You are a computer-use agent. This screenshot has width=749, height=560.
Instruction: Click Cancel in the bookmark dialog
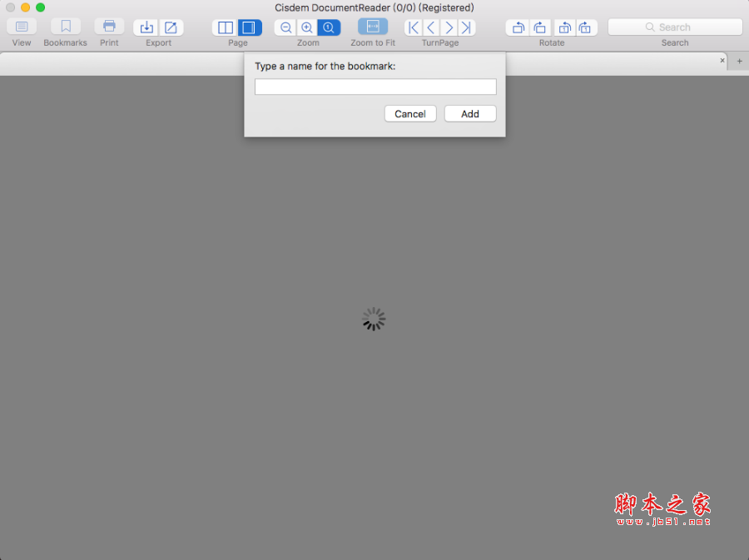[410, 114]
